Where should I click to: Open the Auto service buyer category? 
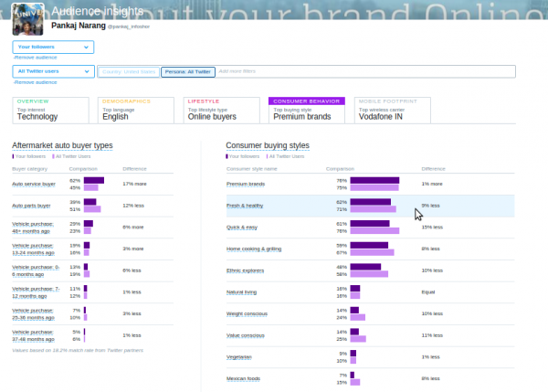(34, 184)
